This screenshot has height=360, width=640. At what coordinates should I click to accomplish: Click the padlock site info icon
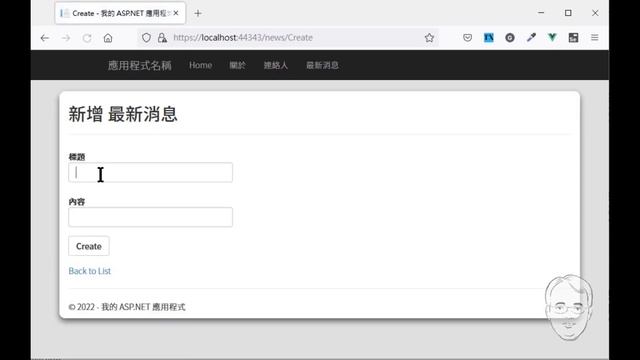pyautogui.click(x=162, y=38)
